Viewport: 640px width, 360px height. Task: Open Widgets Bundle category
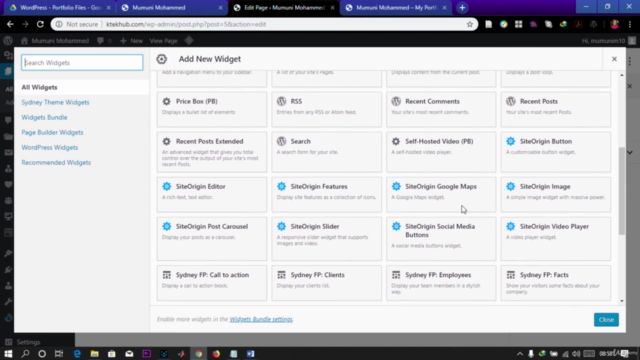pyautogui.click(x=44, y=118)
